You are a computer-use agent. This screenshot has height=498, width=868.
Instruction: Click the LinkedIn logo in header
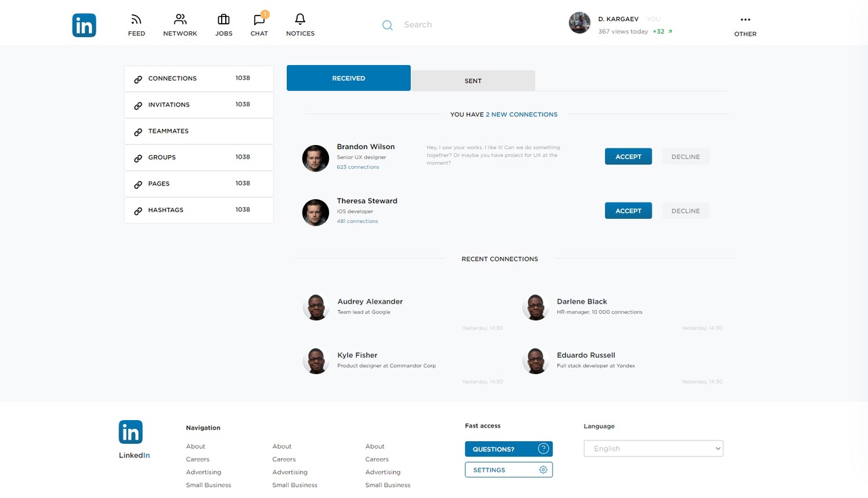point(84,25)
